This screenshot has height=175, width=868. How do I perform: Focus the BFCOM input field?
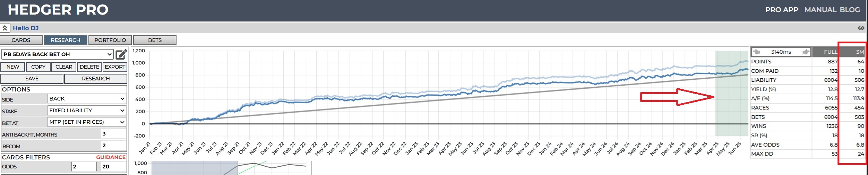click(113, 146)
